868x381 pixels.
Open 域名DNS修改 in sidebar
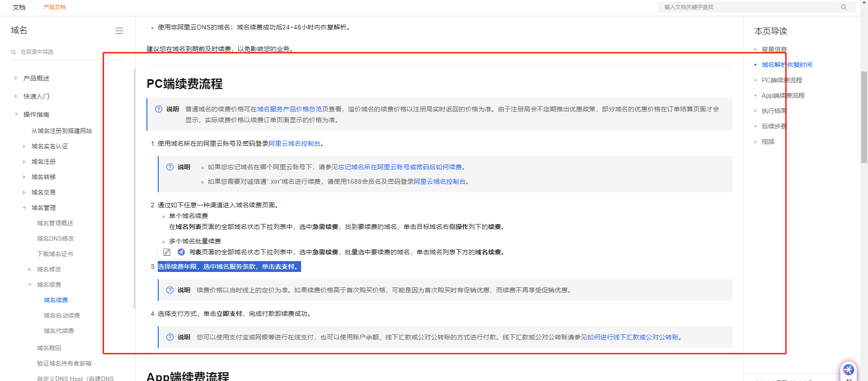56,238
